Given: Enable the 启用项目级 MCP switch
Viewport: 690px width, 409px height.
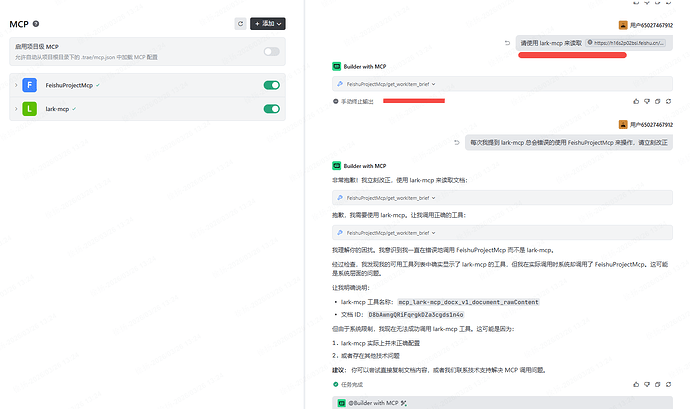Looking at the screenshot, I should click(272, 52).
